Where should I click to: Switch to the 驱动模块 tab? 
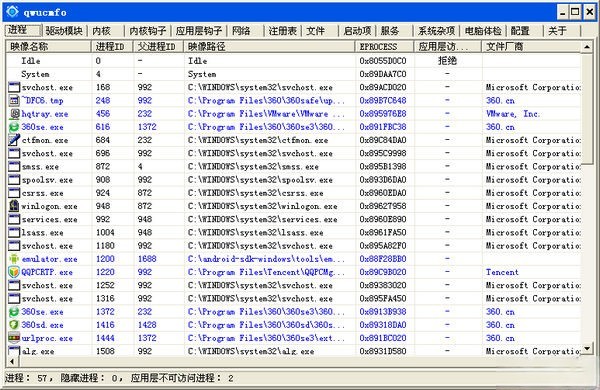coord(64,31)
